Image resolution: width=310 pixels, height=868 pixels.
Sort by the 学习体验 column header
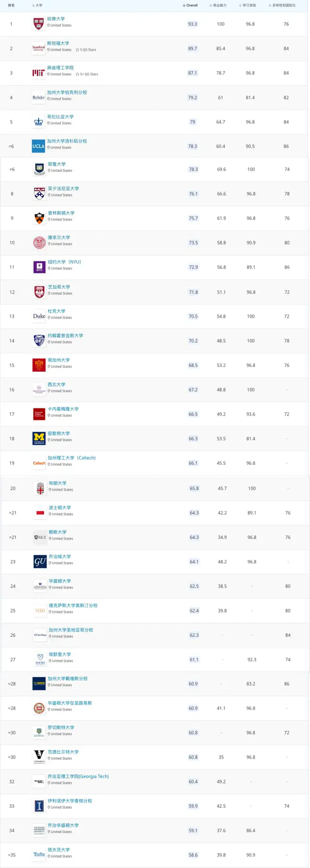(x=248, y=6)
